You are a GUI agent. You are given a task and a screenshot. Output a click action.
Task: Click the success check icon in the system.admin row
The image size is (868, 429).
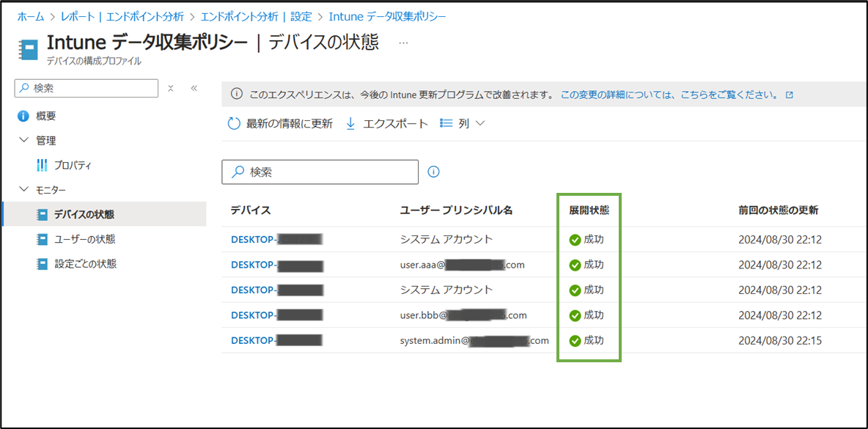[575, 341]
